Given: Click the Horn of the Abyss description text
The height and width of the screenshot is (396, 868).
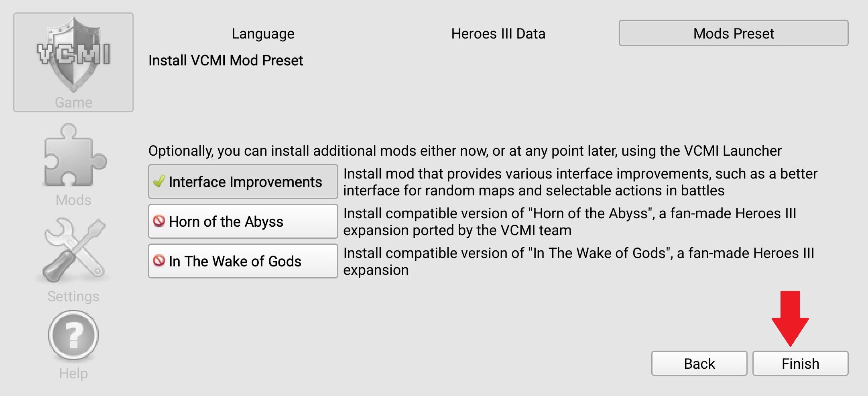Looking at the screenshot, I should click(570, 221).
